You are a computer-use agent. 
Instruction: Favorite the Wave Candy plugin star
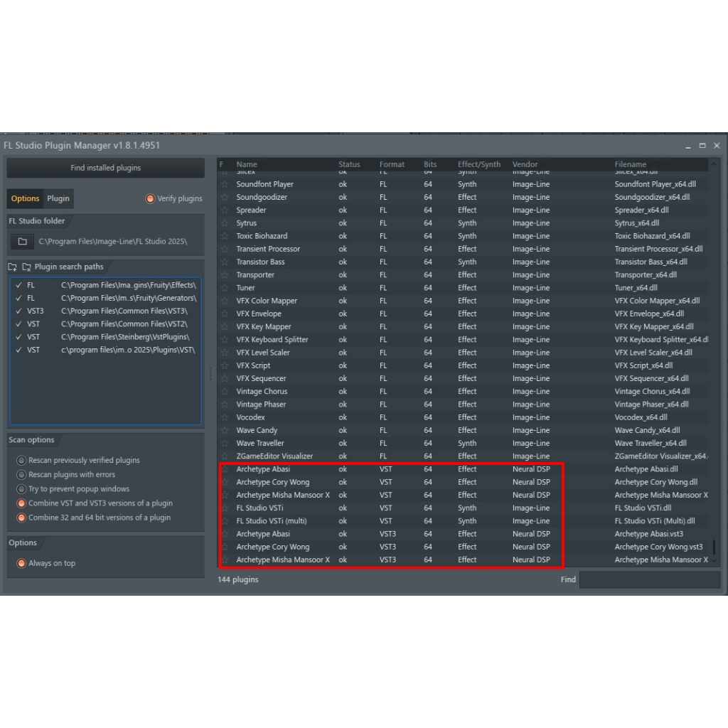pyautogui.click(x=225, y=430)
